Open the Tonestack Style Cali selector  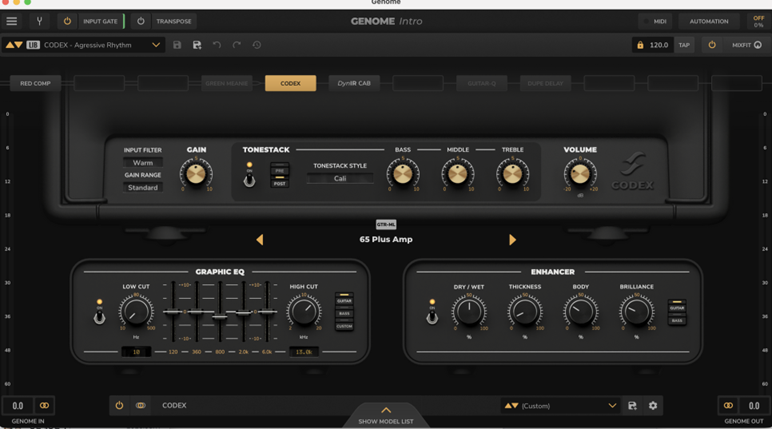click(340, 178)
